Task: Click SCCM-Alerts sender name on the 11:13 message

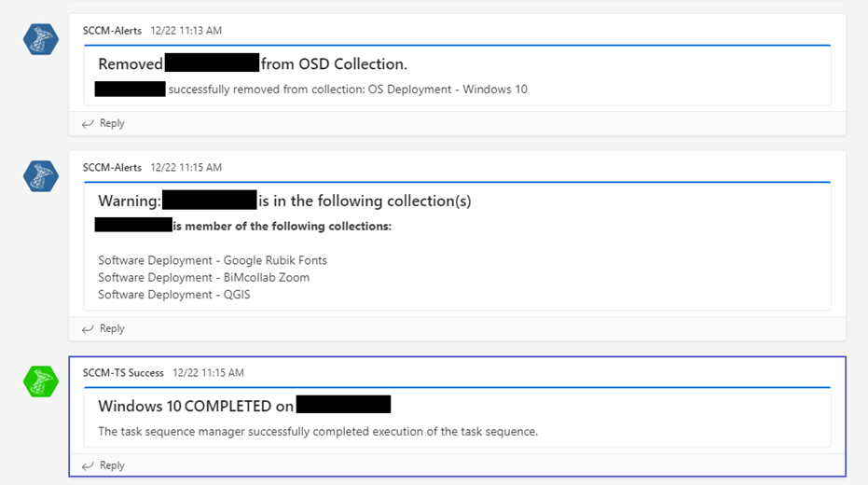Action: [112, 31]
